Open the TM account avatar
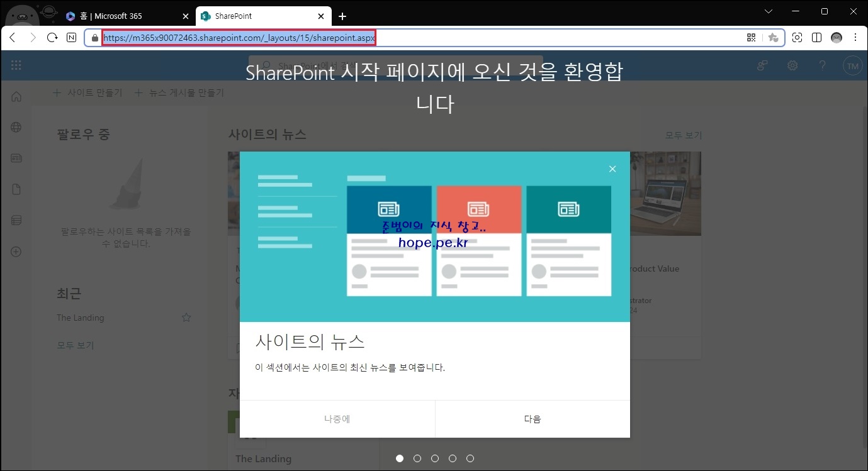 [852, 65]
